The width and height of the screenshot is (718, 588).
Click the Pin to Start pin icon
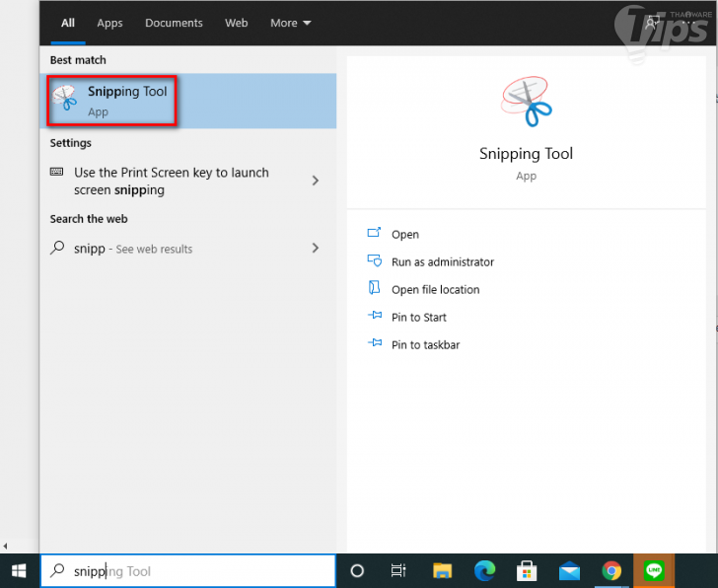pyautogui.click(x=375, y=315)
